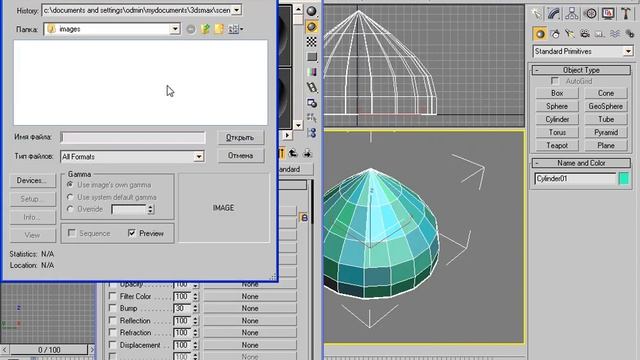Click the Devices... button
The width and height of the screenshot is (640, 360).
32,180
